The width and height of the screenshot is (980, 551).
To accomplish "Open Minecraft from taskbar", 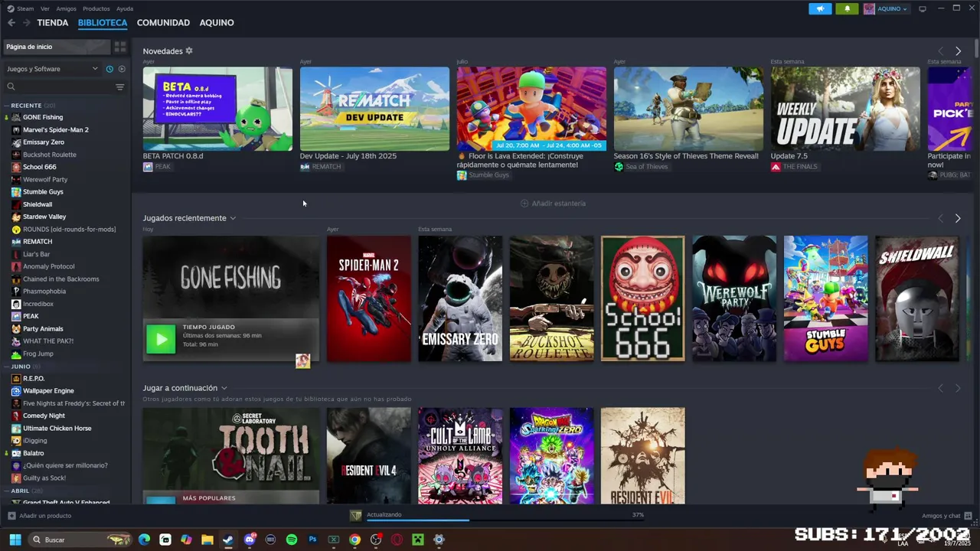I will coord(417,540).
